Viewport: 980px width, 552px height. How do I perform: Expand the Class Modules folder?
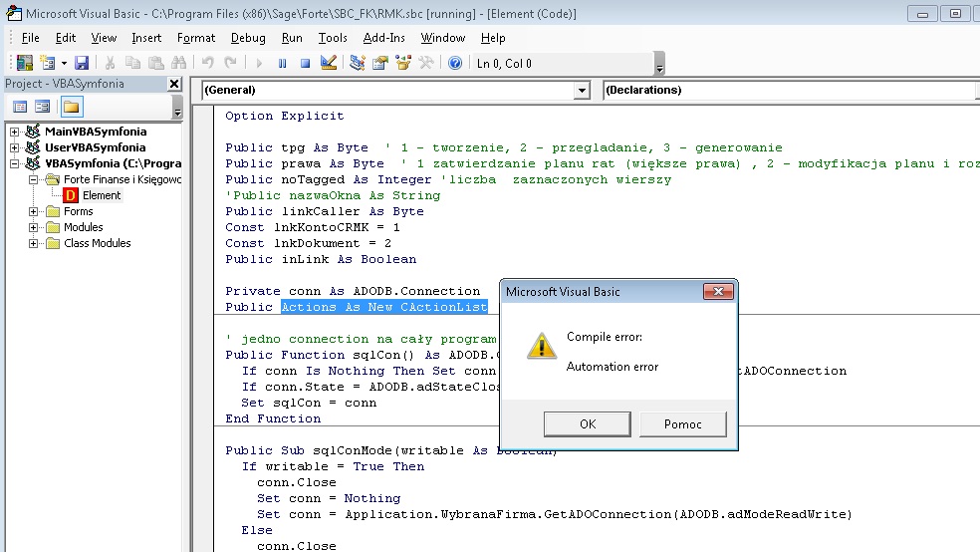coord(33,243)
